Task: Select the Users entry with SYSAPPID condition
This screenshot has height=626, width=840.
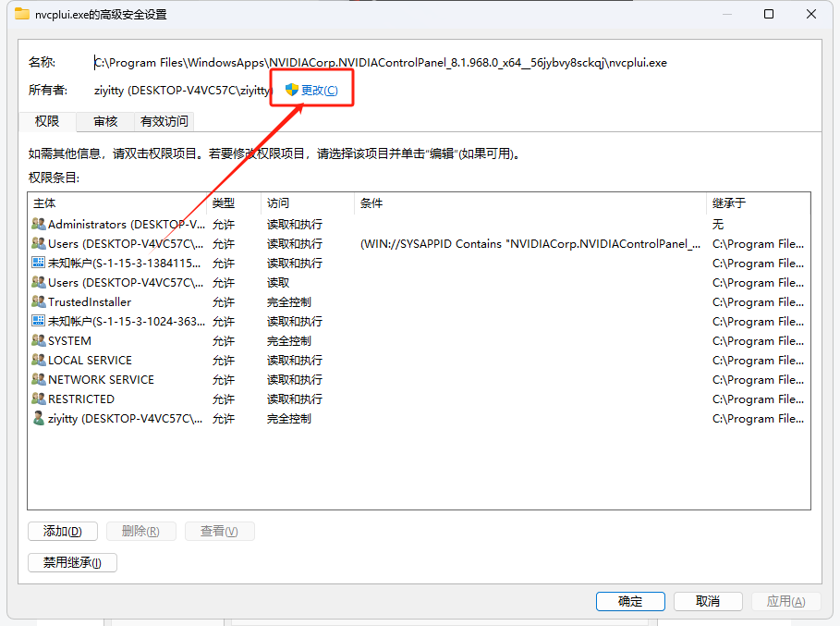Action: point(419,244)
